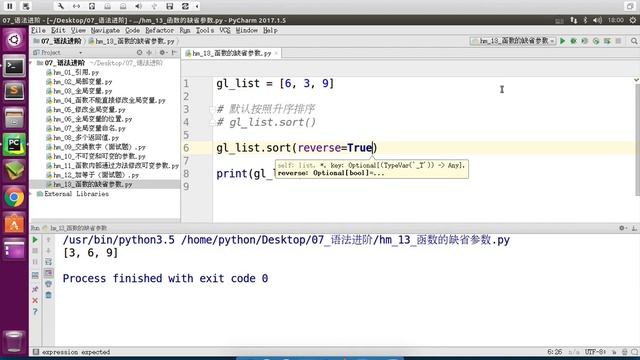Pin the Run tab
This screenshot has height=360, width=640.
(x=35, y=289)
